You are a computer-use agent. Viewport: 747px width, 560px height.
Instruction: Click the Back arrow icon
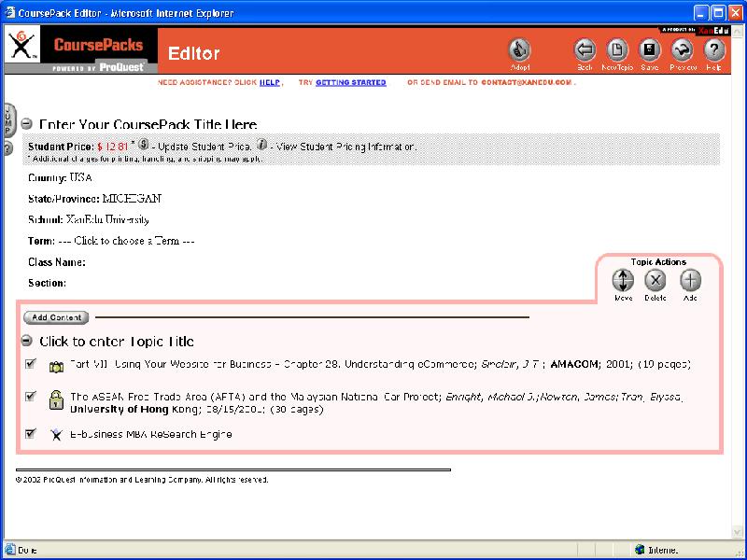tap(585, 50)
